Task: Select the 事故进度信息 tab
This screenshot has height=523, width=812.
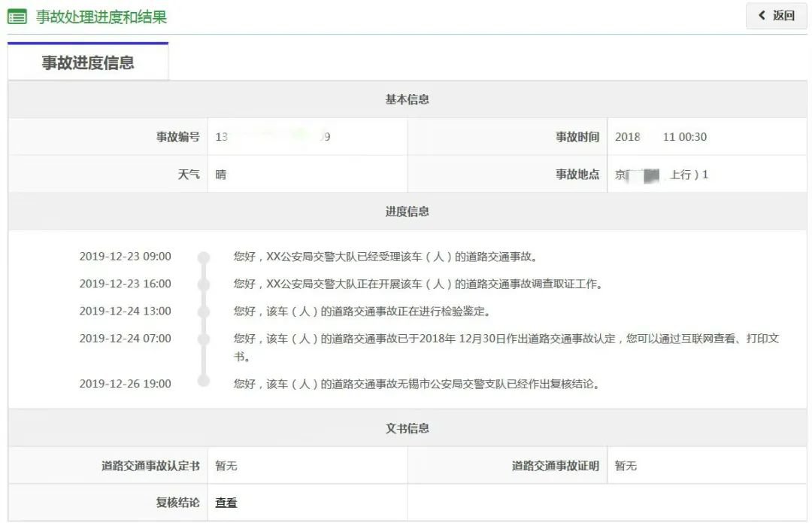Action: 88,62
